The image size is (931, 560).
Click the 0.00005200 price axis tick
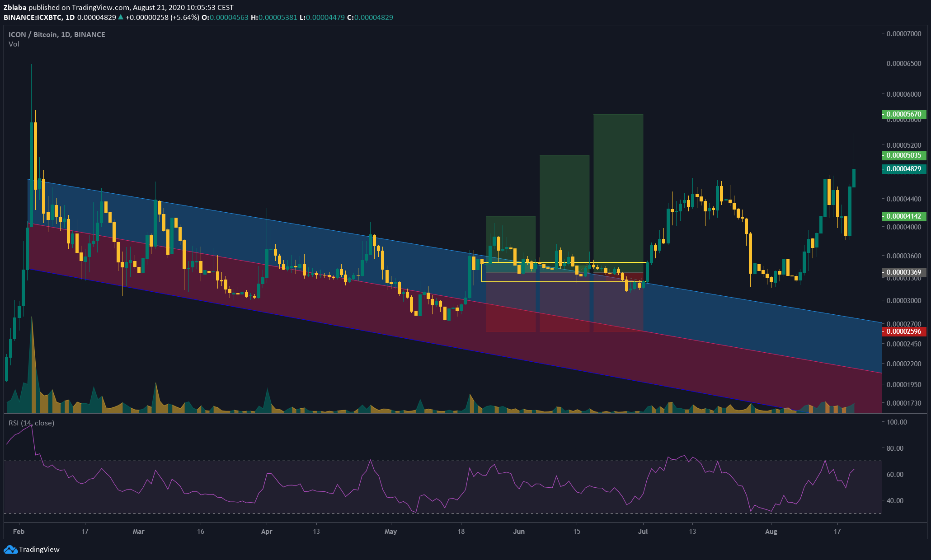pyautogui.click(x=904, y=145)
